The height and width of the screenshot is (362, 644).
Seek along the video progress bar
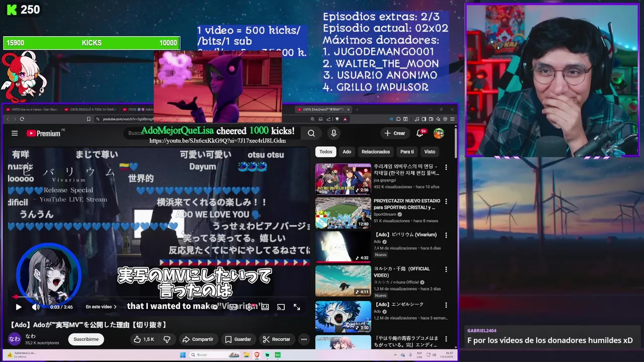point(158,297)
